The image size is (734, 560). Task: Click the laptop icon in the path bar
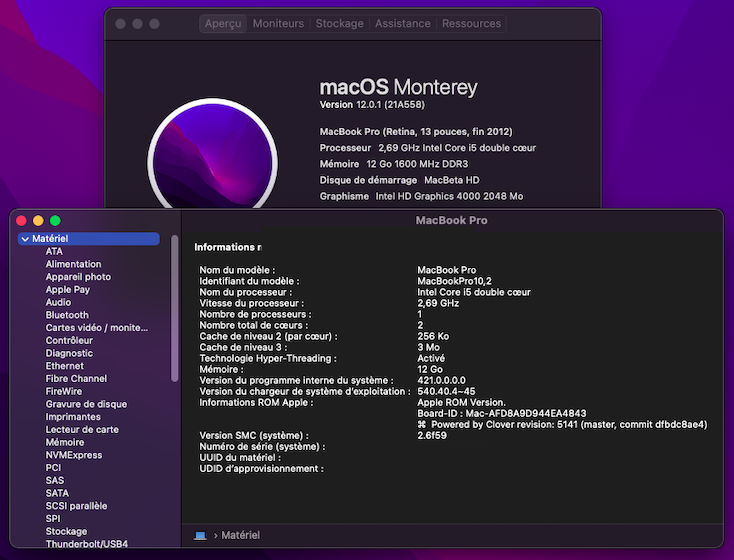click(200, 535)
